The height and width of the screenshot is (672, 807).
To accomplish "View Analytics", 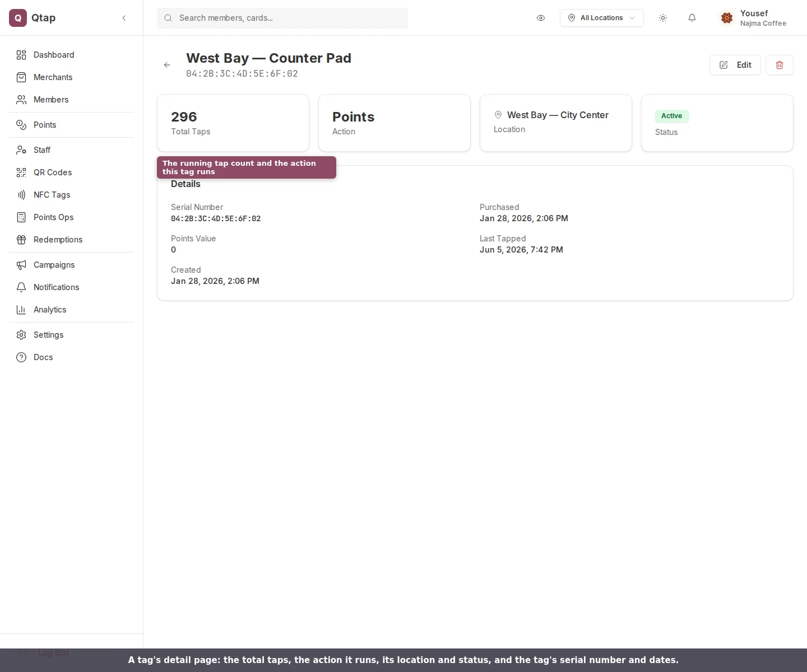I will click(71, 310).
